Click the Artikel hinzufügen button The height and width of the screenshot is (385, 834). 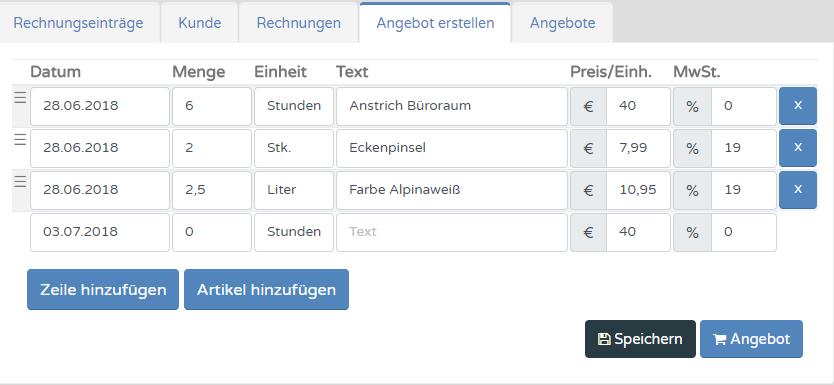[x=266, y=289]
